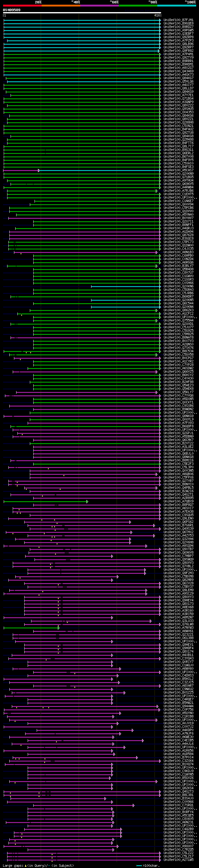Select the UniRef100_Q43469 label

179,71
